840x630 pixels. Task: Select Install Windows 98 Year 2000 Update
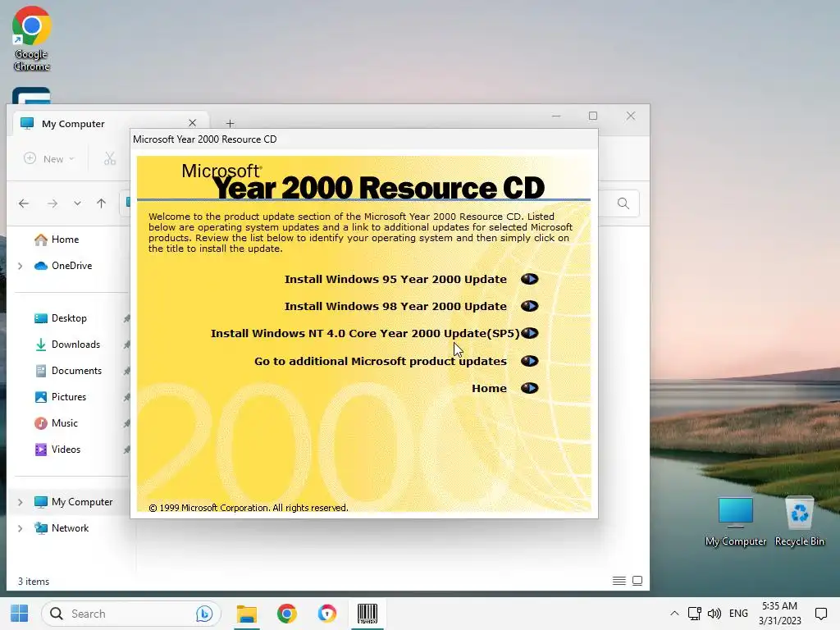point(395,307)
